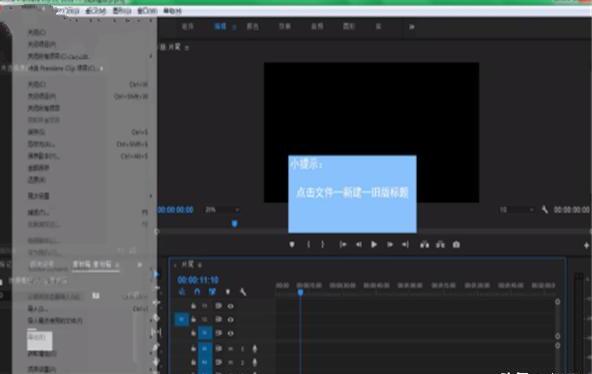The width and height of the screenshot is (592, 374).
Task: Click the Mark Out brace button
Action: (x=323, y=245)
